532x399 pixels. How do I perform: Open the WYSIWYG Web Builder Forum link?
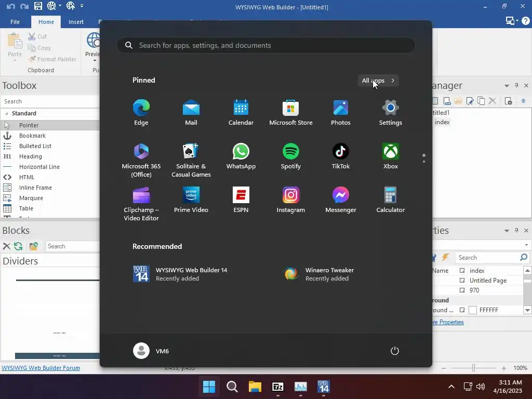point(41,368)
